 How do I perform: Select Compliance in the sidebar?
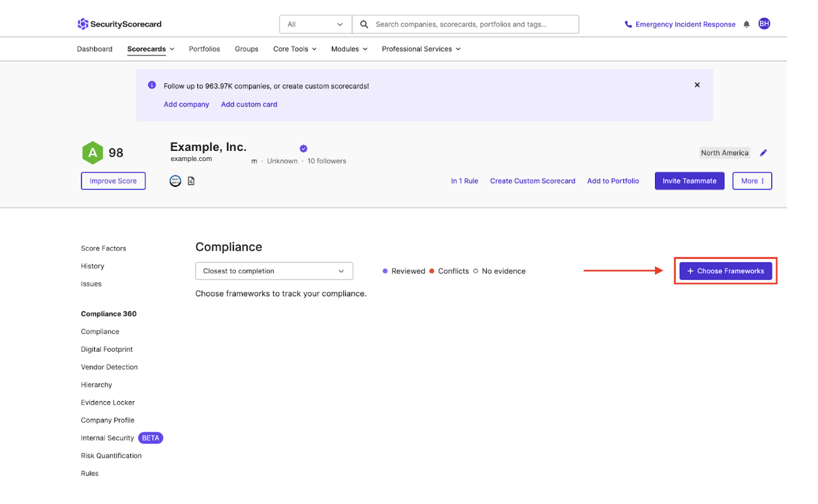pos(100,332)
